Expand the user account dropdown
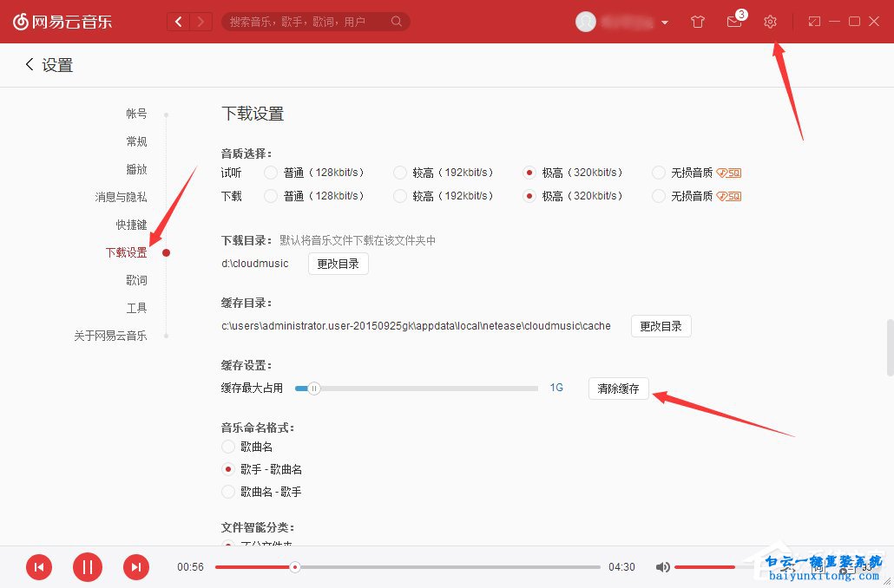894x588 pixels. pyautogui.click(x=664, y=21)
